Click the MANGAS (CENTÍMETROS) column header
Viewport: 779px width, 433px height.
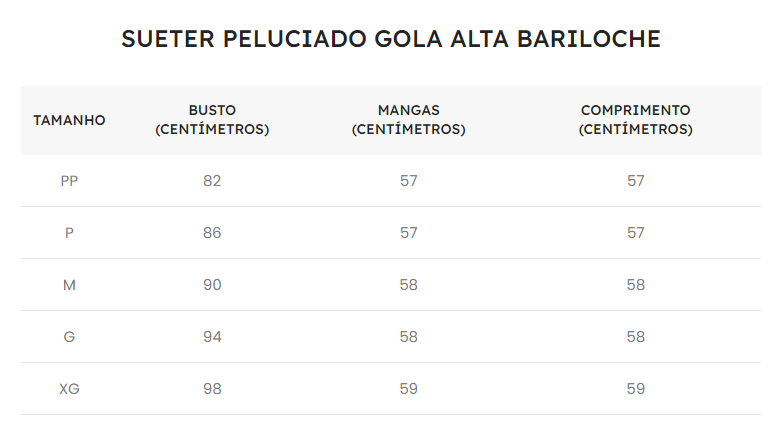pyautogui.click(x=408, y=120)
